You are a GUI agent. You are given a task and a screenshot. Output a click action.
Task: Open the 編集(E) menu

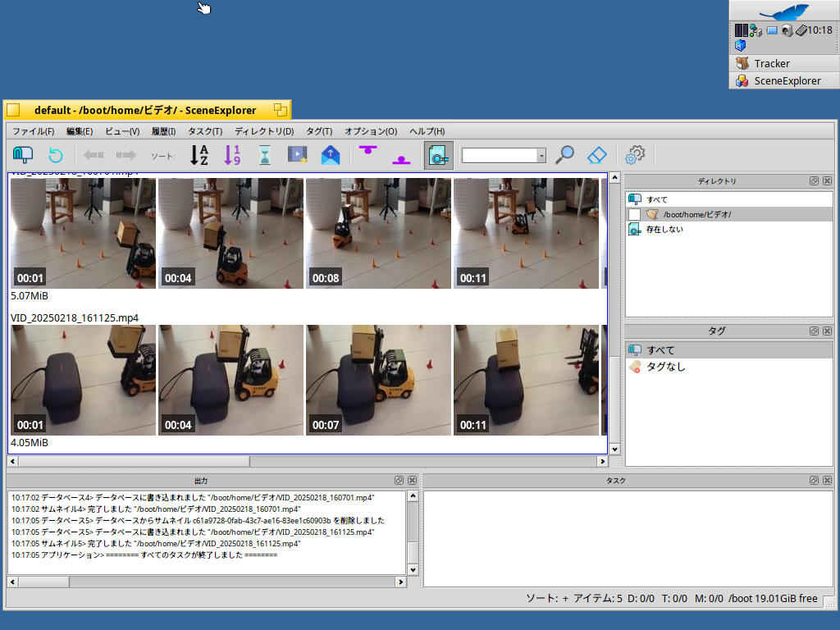point(80,131)
